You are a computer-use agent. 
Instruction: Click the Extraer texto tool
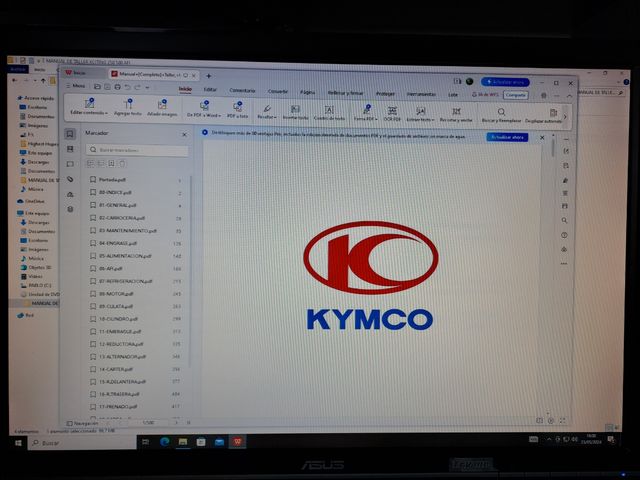click(420, 114)
